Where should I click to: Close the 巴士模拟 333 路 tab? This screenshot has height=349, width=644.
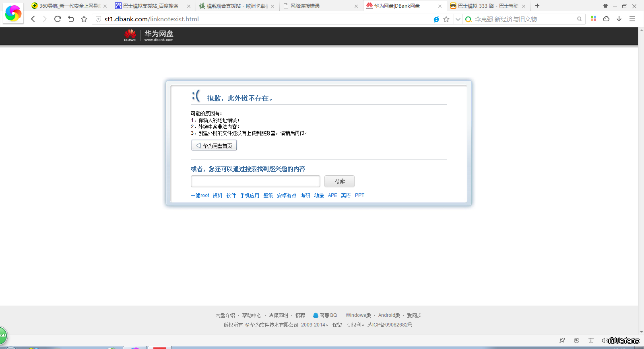pyautogui.click(x=524, y=6)
